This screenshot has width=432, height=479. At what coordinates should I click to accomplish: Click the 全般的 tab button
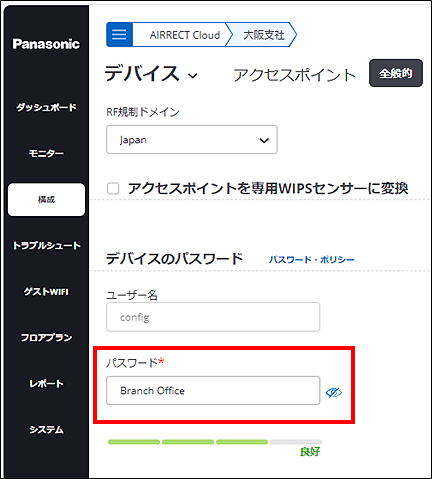click(x=396, y=73)
